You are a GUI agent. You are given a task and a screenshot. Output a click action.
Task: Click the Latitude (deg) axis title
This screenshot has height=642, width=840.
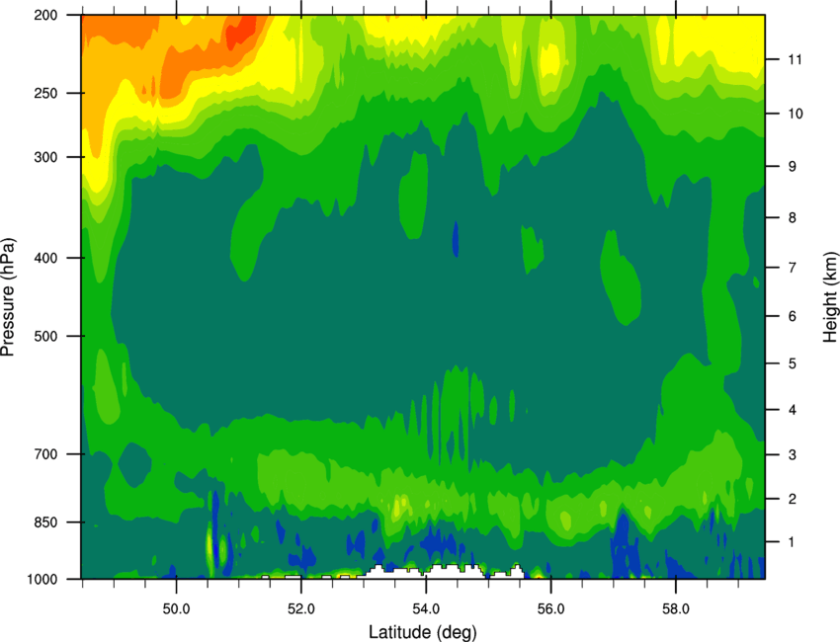[x=423, y=632]
